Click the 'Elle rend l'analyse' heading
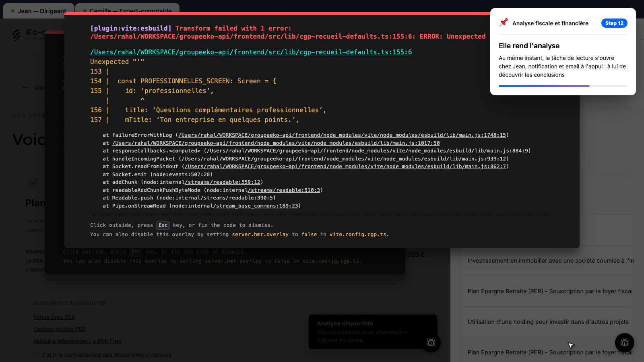This screenshot has width=644, height=362. click(x=529, y=46)
